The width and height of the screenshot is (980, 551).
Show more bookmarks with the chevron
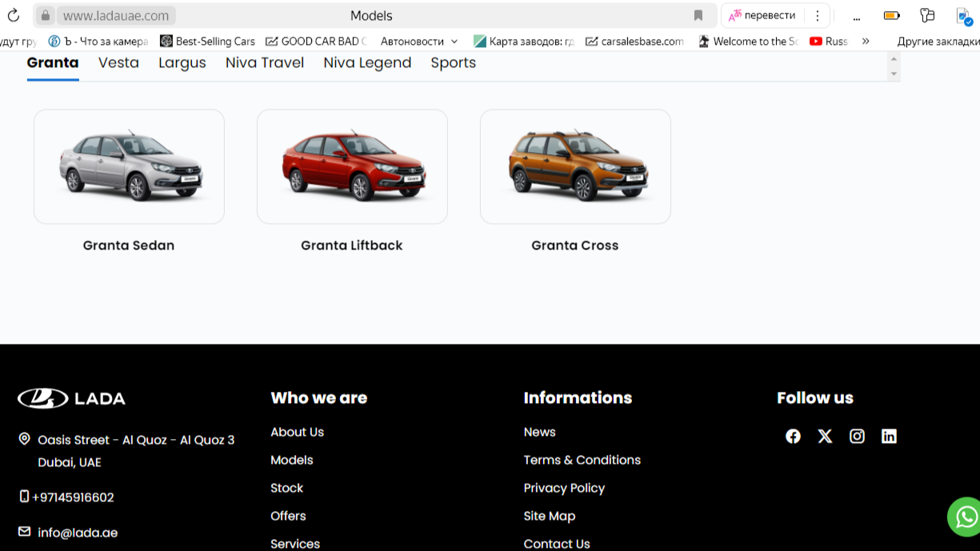(x=866, y=41)
